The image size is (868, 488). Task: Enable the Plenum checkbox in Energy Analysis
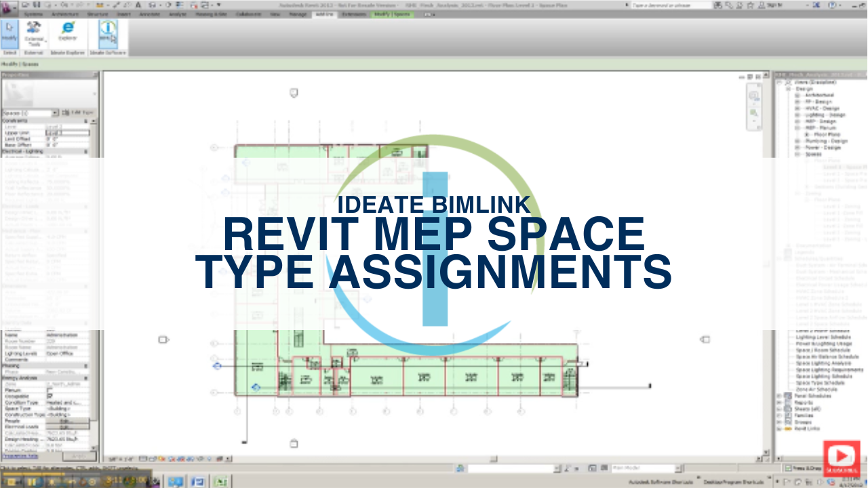49,390
